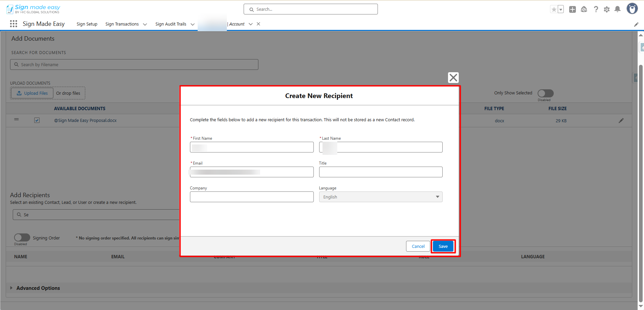Open the Setup gear icon

click(x=606, y=9)
